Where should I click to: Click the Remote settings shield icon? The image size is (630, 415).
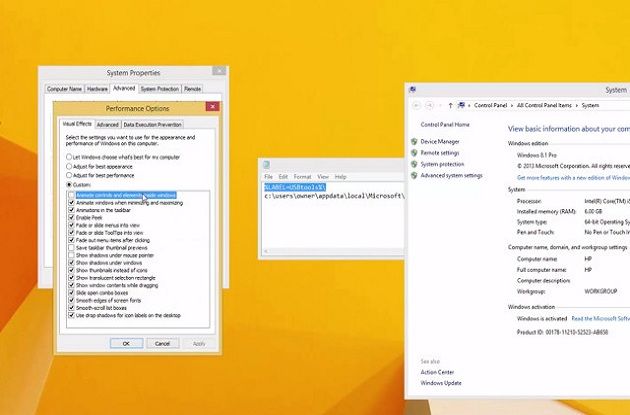click(414, 153)
